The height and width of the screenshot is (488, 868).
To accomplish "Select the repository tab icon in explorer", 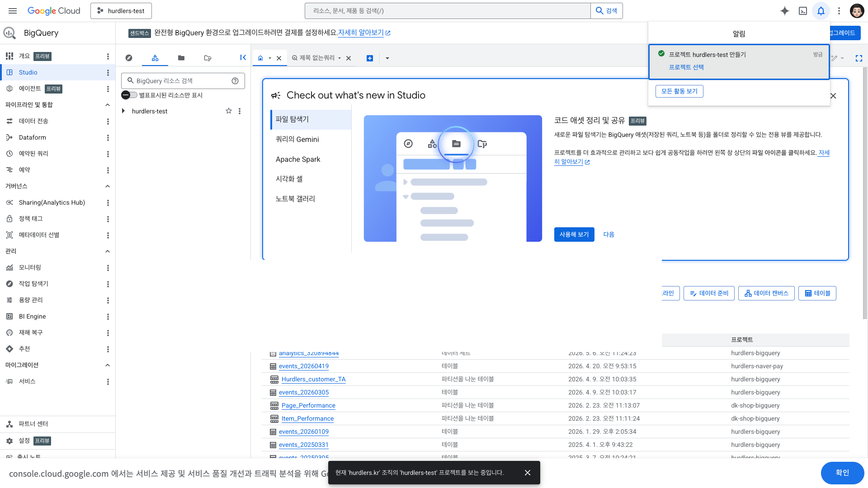I will [x=208, y=58].
